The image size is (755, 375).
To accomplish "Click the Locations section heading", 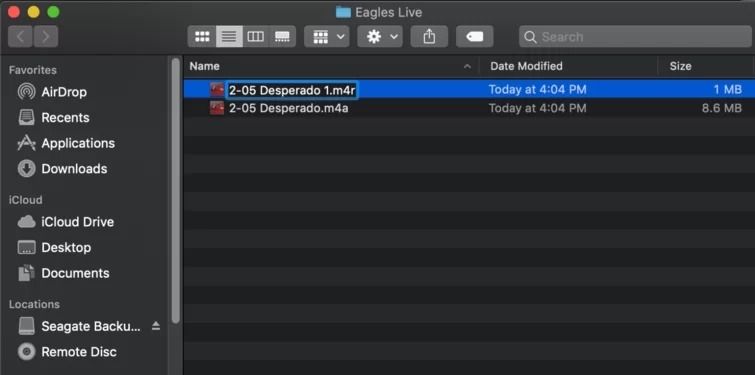I will point(34,304).
